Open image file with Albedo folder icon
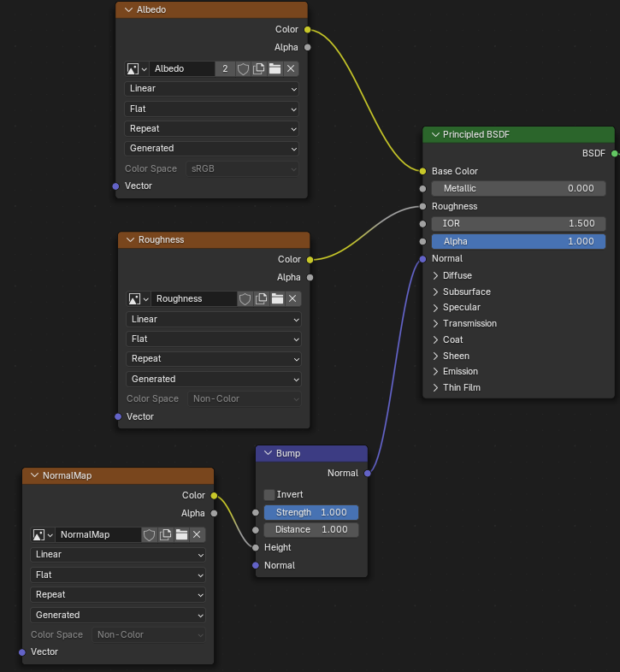The image size is (620, 672). pos(275,68)
